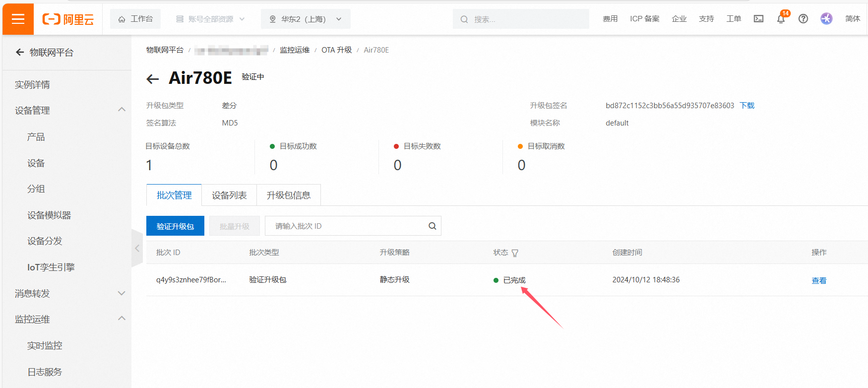Open the orange hamburger menu

pos(18,19)
